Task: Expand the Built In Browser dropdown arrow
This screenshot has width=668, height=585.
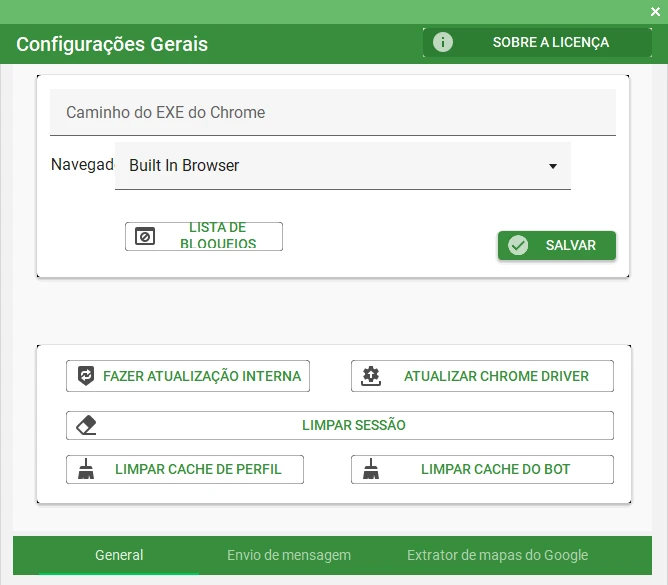Action: [553, 166]
